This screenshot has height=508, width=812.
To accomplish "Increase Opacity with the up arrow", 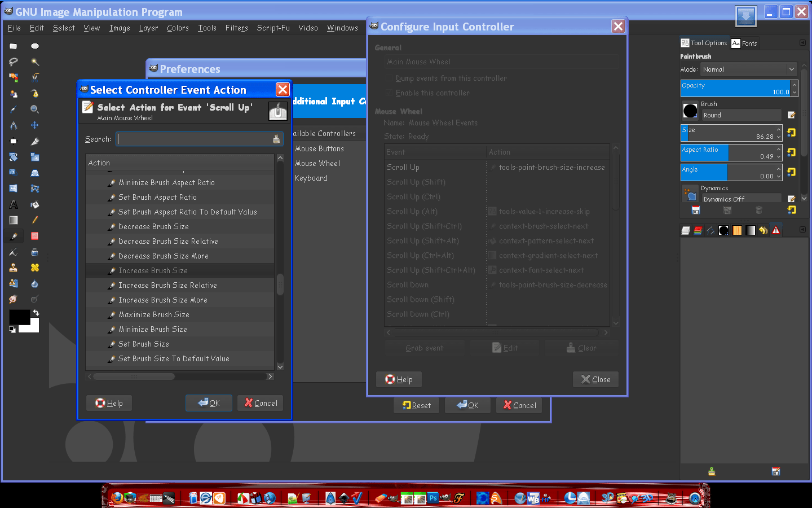I will point(795,84).
